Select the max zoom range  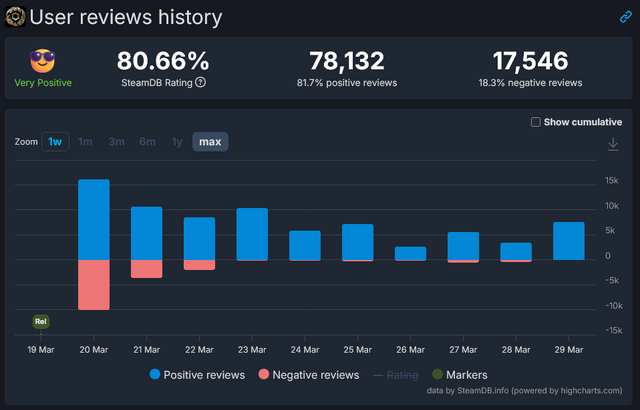(210, 141)
